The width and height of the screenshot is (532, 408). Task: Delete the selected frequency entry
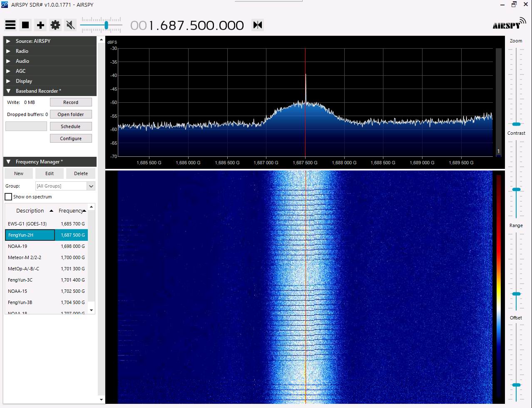81,173
